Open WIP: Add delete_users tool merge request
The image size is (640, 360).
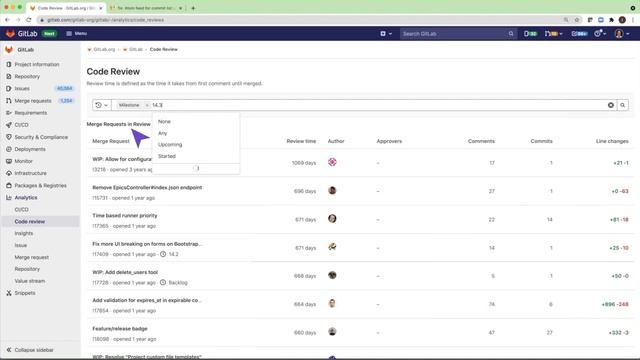click(125, 272)
